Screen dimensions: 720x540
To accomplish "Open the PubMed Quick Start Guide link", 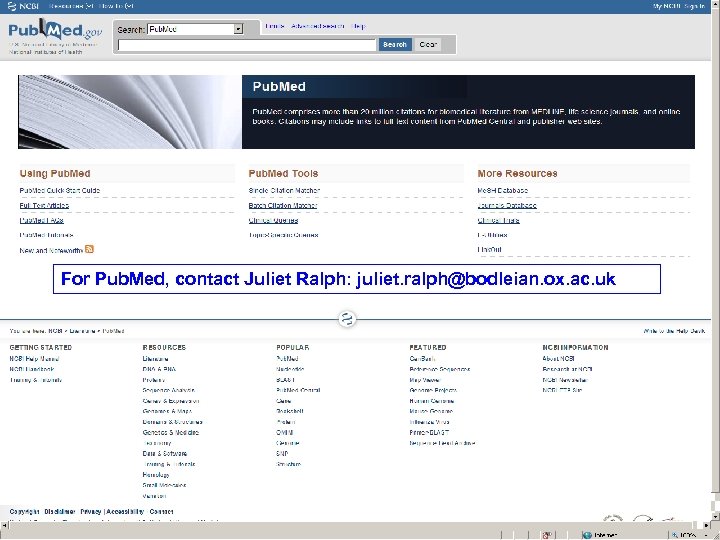I will 60,190.
